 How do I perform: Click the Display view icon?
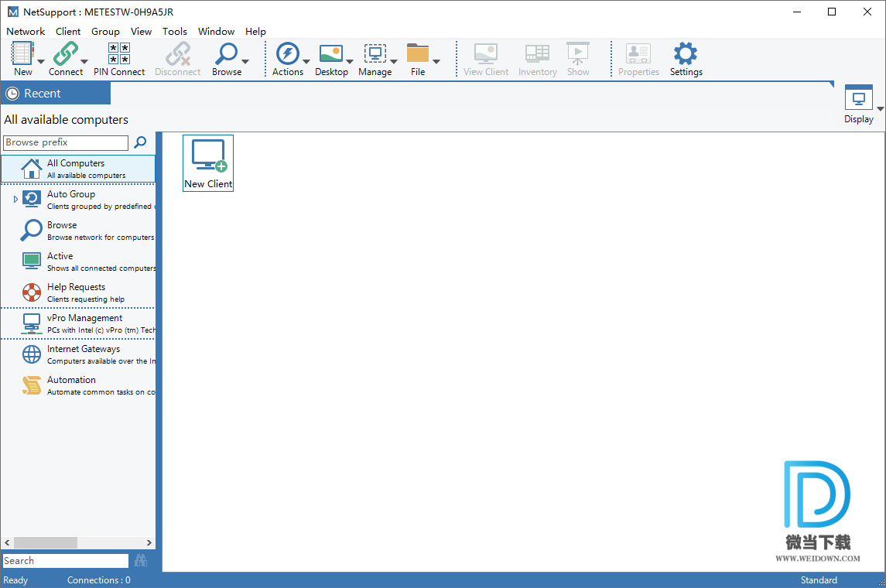(859, 98)
